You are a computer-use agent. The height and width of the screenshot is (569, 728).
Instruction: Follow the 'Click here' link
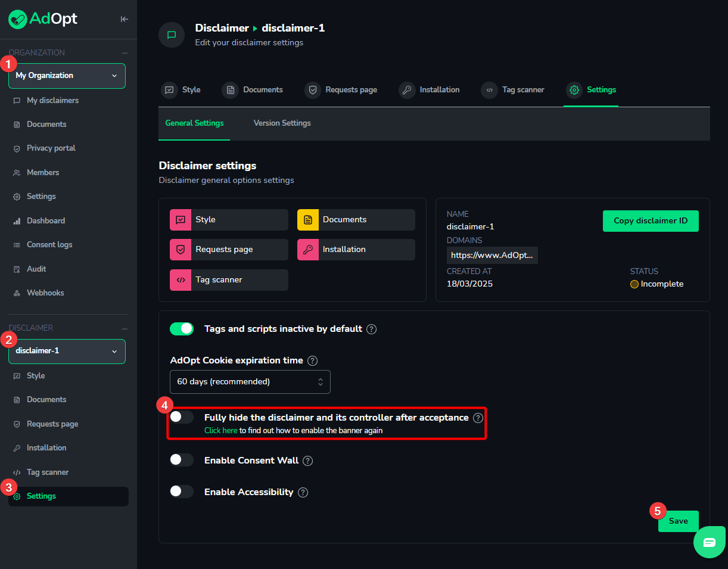[221, 430]
